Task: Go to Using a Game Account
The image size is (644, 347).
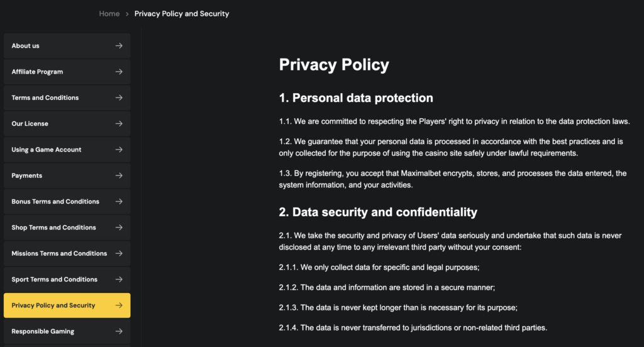Action: coord(67,150)
